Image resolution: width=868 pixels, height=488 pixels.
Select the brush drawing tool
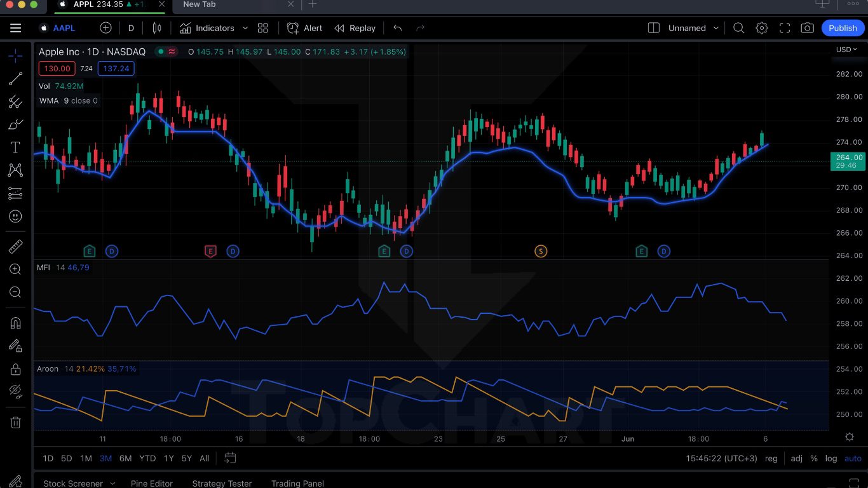click(x=15, y=124)
